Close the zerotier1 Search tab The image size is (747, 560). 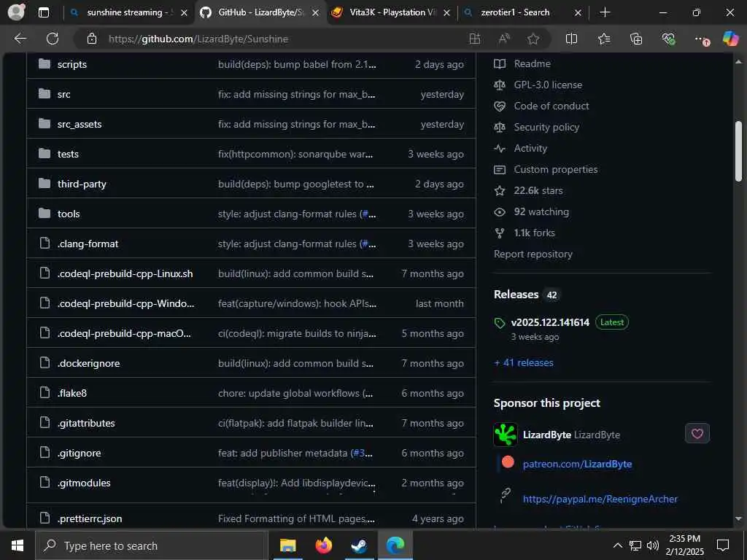578,13
